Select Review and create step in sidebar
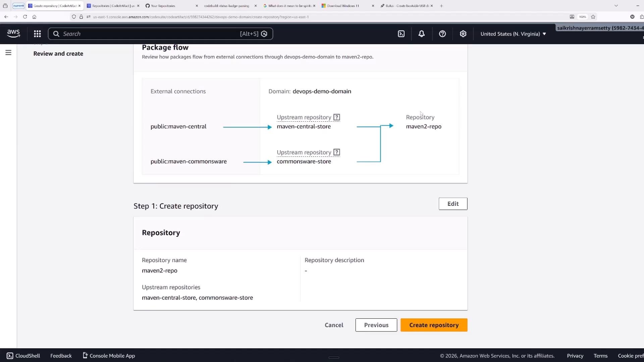Viewport: 644px width, 362px height. coord(58,54)
